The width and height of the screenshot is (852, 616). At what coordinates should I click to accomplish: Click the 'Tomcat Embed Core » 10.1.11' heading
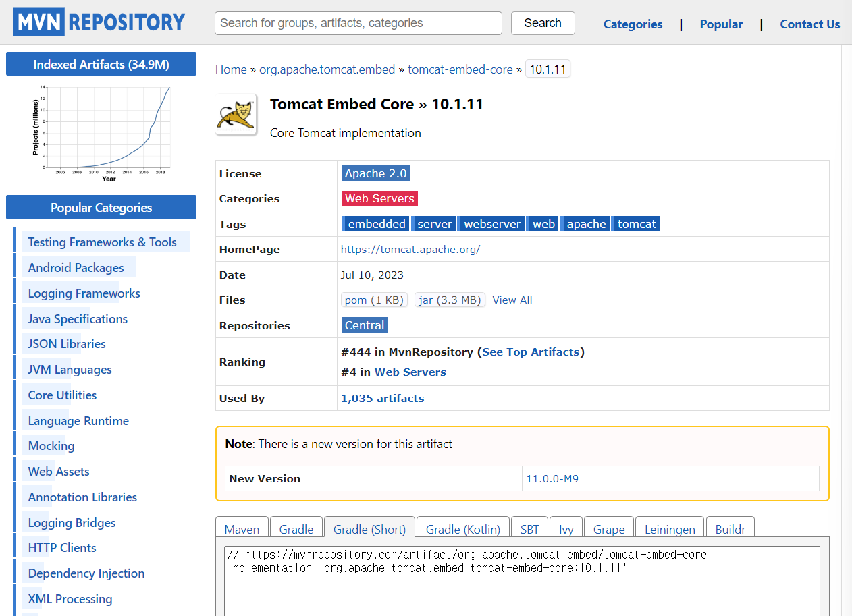(x=377, y=104)
